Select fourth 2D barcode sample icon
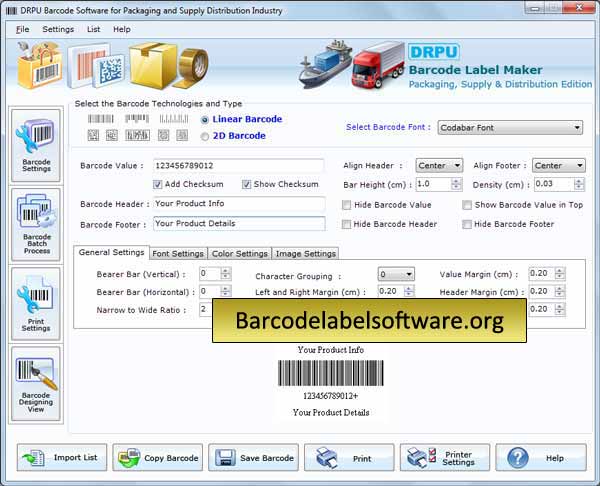This screenshot has height=486, width=600. click(x=163, y=135)
